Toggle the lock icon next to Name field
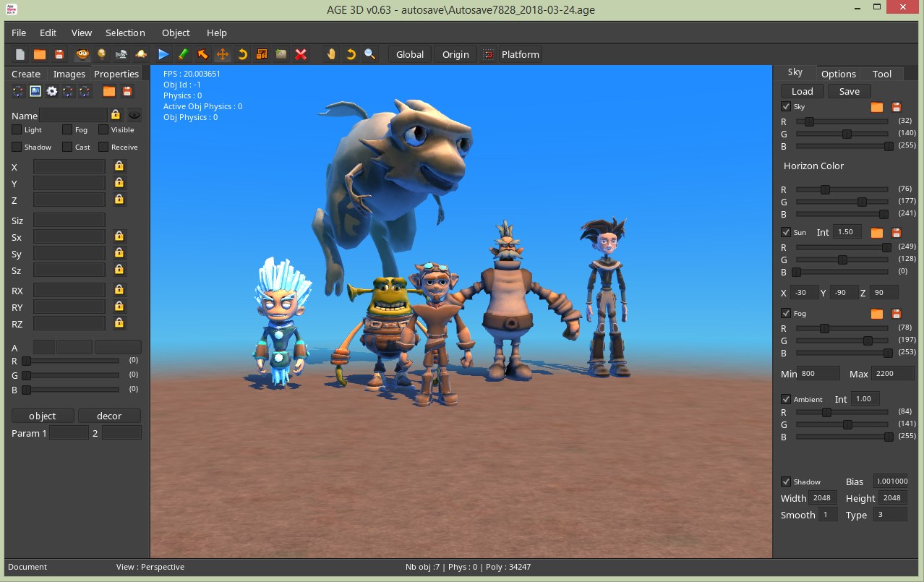This screenshot has height=582, width=924. (x=116, y=115)
